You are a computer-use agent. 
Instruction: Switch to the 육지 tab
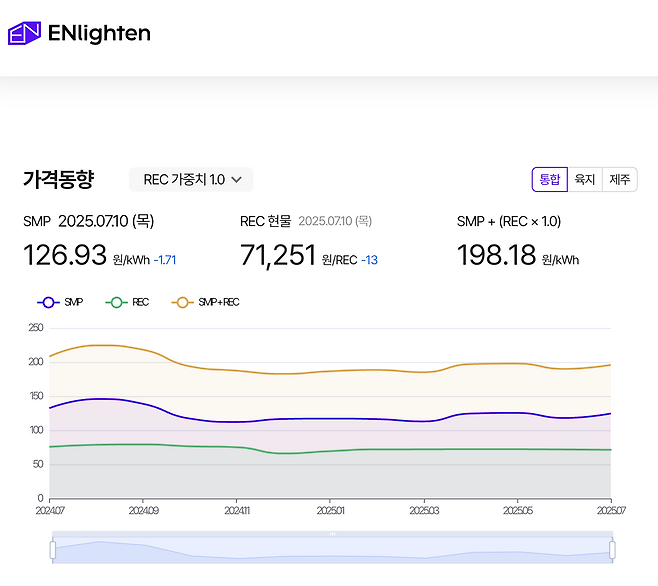pos(585,180)
